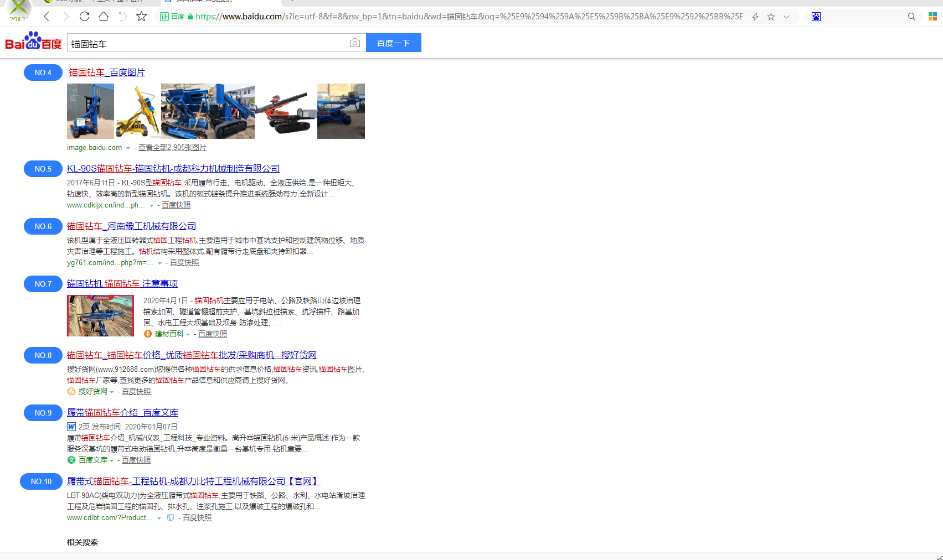Screen dimensions: 943x560
Task: Open 百度快照 for the cdkljx.cn result
Action: tap(176, 205)
